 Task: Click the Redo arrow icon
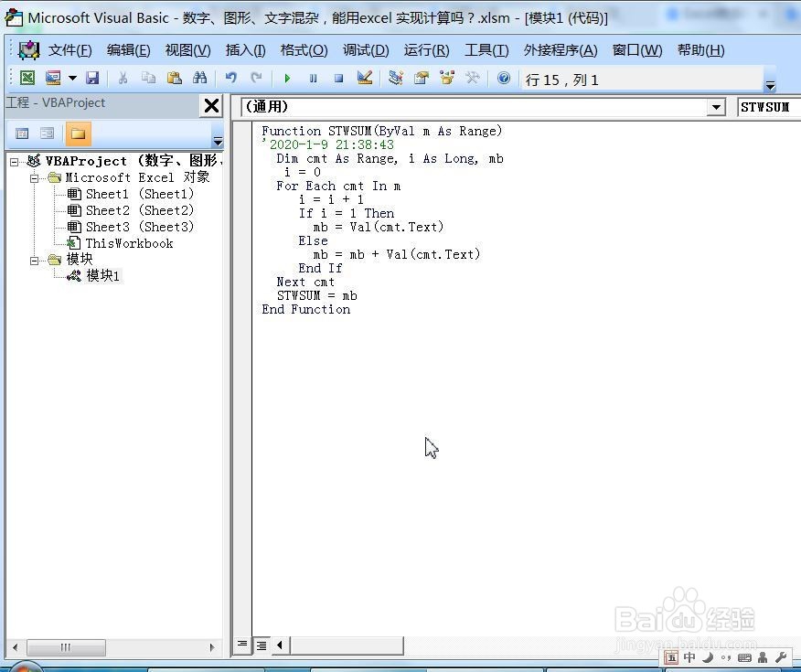256,78
